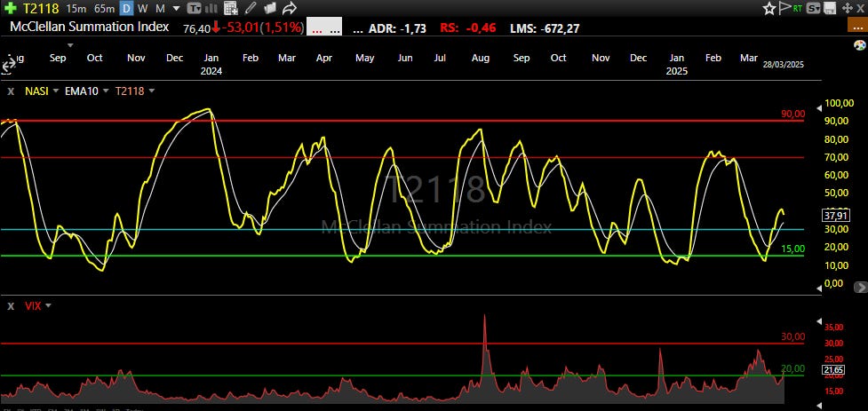Click the McClellan Summation Index title
Screen dimensions: 868x411
89,27
